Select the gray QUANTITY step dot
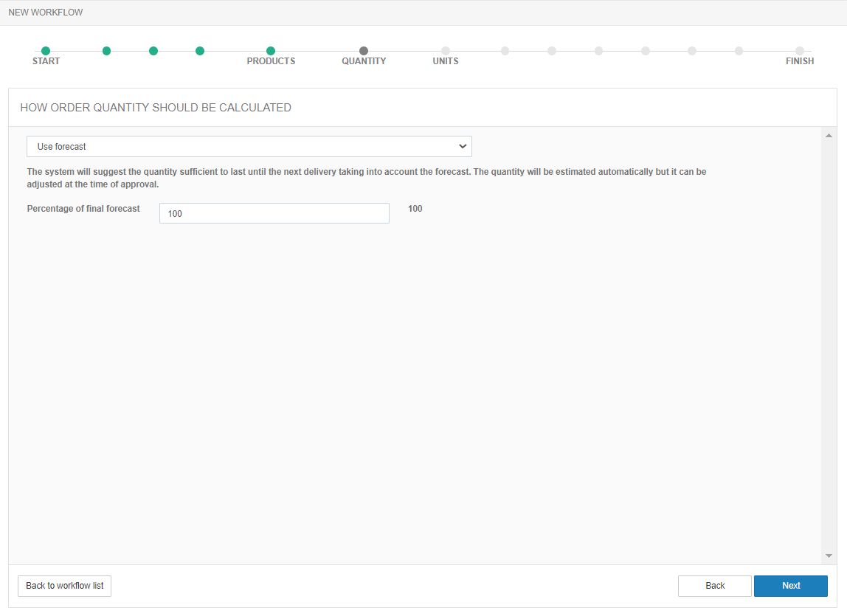 click(364, 51)
